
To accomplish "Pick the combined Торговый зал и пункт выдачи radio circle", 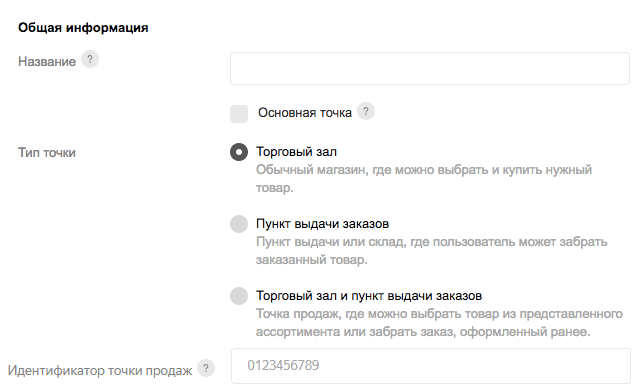I will point(239,296).
